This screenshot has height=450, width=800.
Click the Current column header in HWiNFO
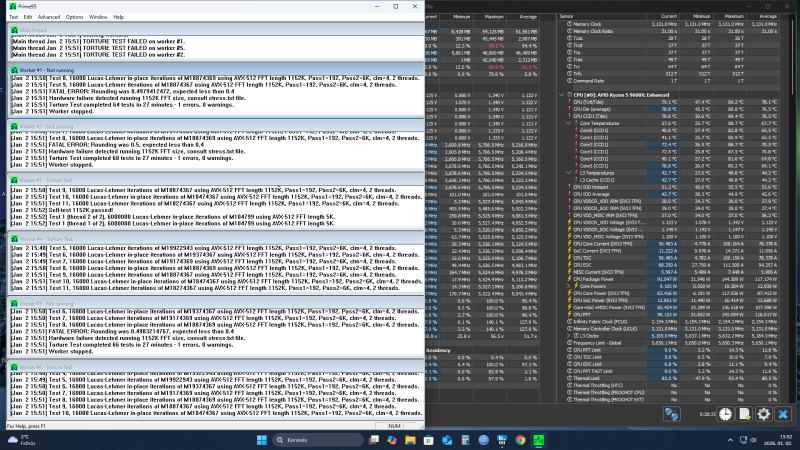[x=663, y=16]
